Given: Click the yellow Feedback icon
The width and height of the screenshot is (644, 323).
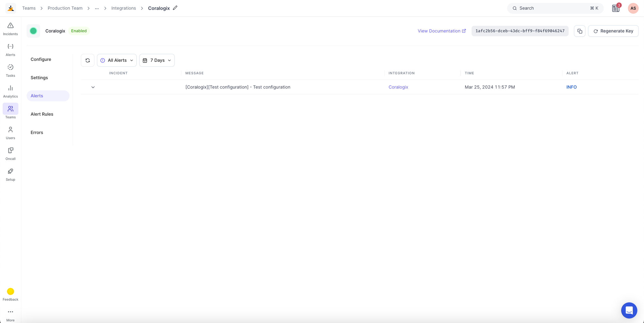Looking at the screenshot, I should tap(10, 291).
